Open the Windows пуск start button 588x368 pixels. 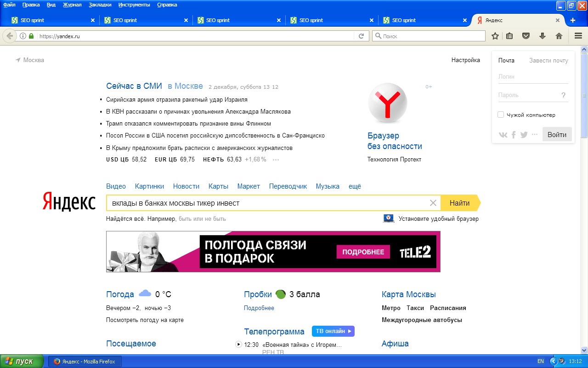pos(22,361)
